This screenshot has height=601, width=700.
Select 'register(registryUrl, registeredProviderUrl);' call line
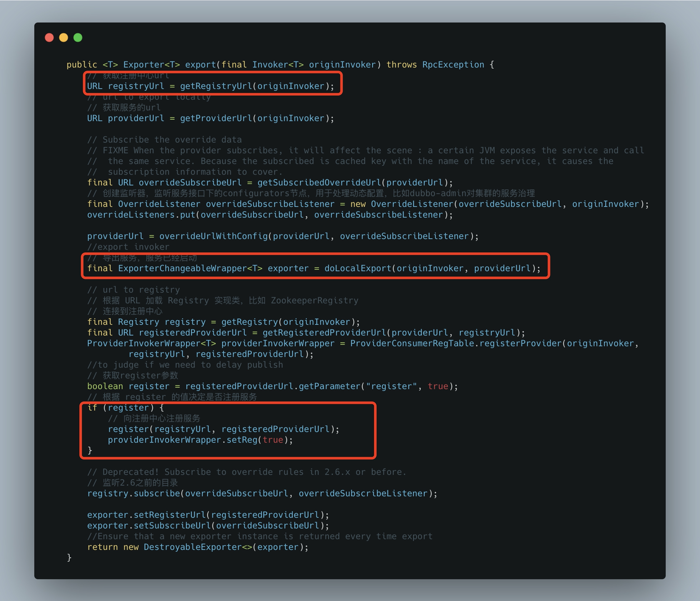click(224, 429)
